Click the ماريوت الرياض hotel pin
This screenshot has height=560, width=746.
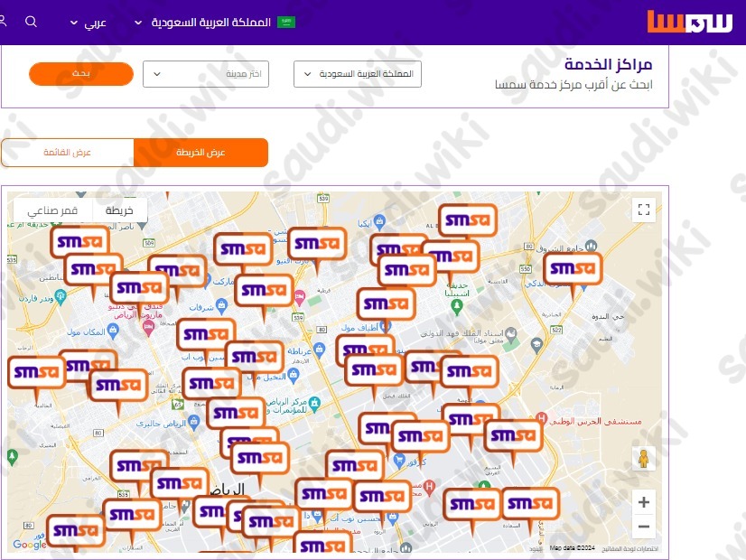(148, 327)
